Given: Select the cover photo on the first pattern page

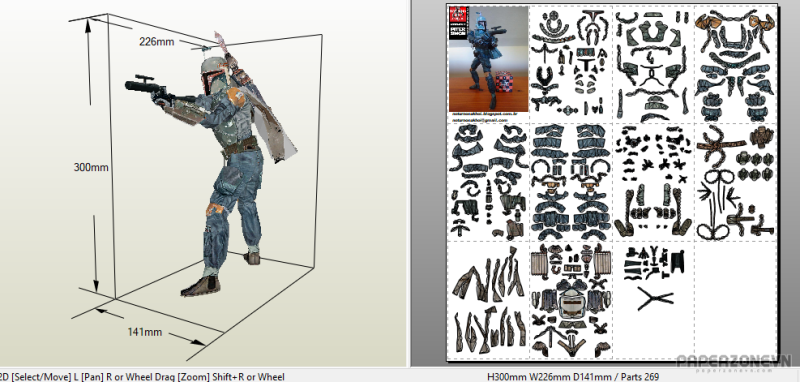Looking at the screenshot, I should pyautogui.click(x=489, y=59).
